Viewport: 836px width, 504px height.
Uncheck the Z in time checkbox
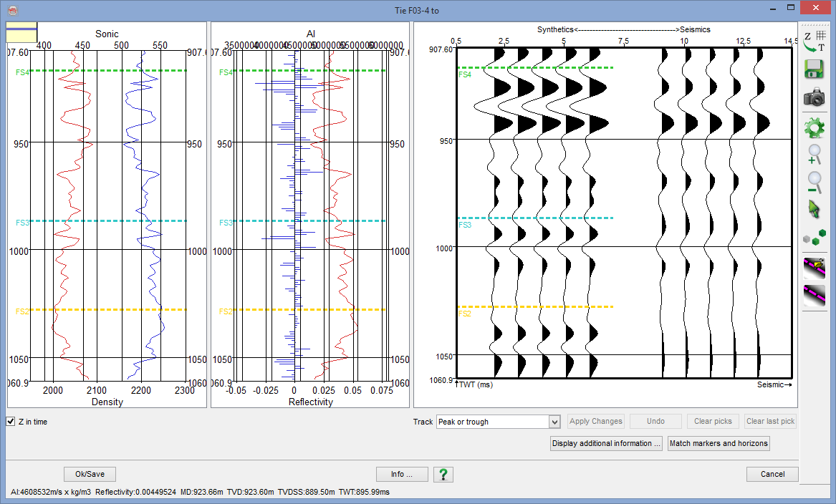click(x=11, y=422)
